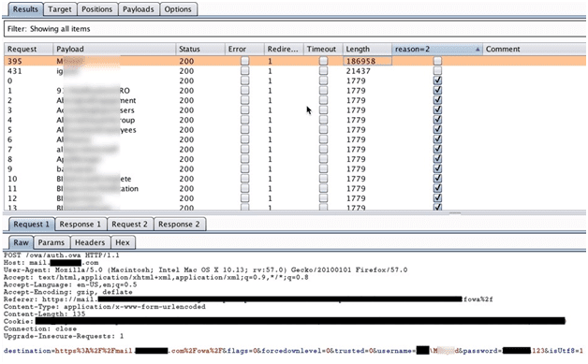The height and width of the screenshot is (364, 588).
Task: Toggle Error checkbox for request 7
Action: click(245, 149)
